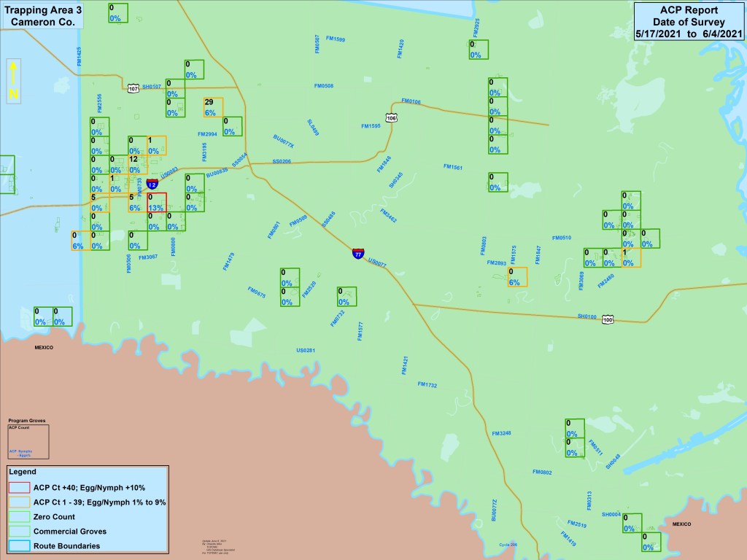Click the red ACP Ct +40 legend swatch
Screen dimensions: 747x560
tap(20, 487)
